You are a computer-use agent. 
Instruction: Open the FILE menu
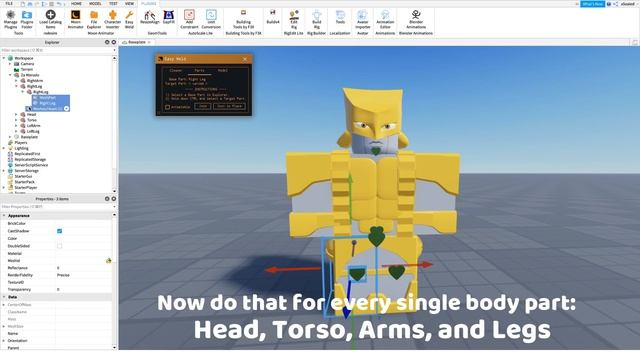coord(9,3)
